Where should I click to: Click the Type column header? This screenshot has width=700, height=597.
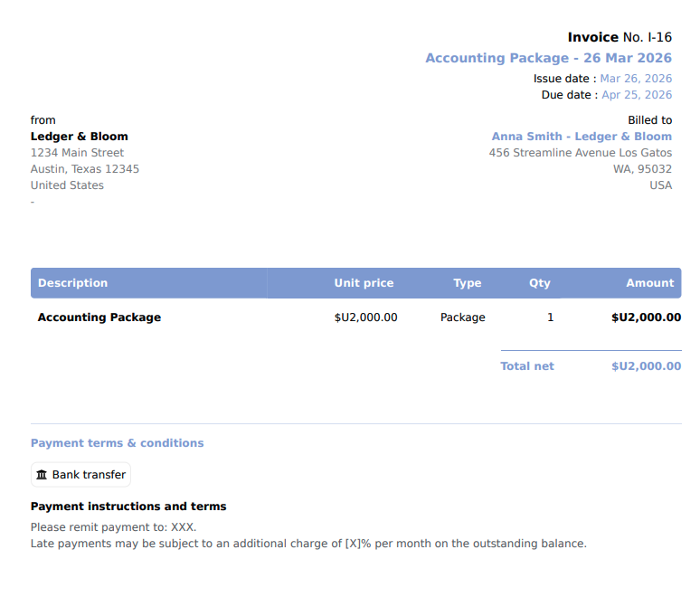coord(467,282)
